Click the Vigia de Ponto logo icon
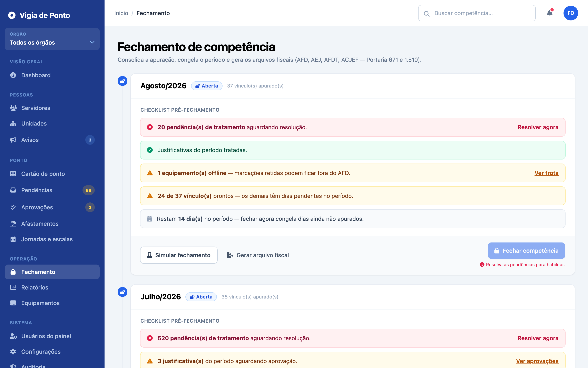 tap(12, 15)
